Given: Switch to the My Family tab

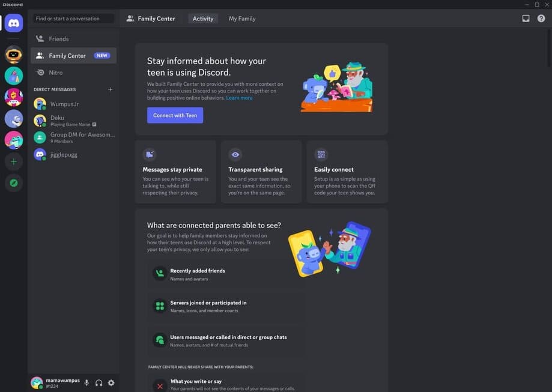Looking at the screenshot, I should point(242,19).
